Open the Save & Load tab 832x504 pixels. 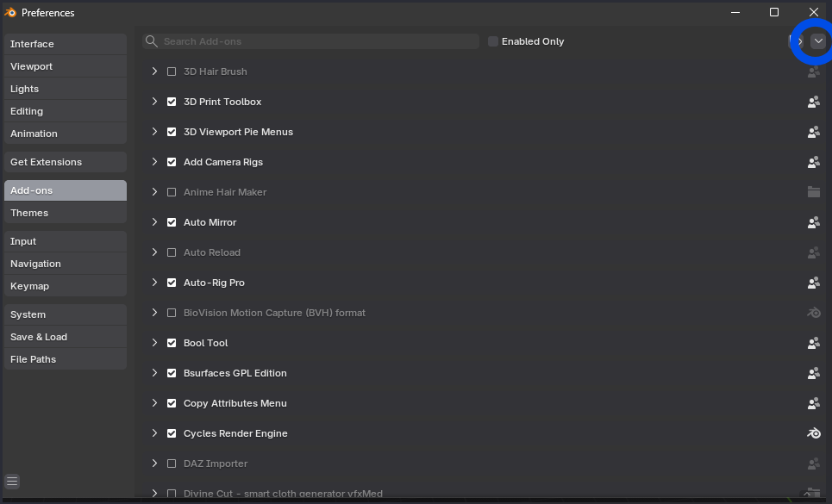pyautogui.click(x=66, y=337)
